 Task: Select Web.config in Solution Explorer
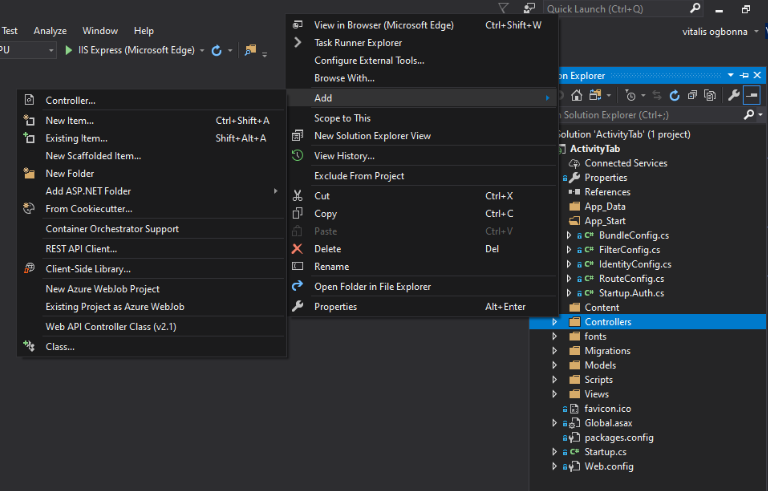point(609,466)
